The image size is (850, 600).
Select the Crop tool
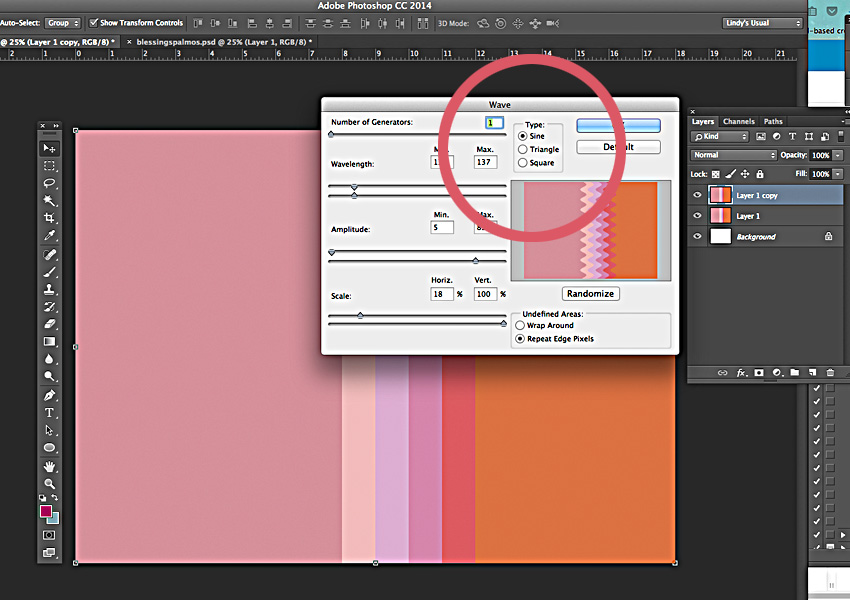(x=49, y=218)
